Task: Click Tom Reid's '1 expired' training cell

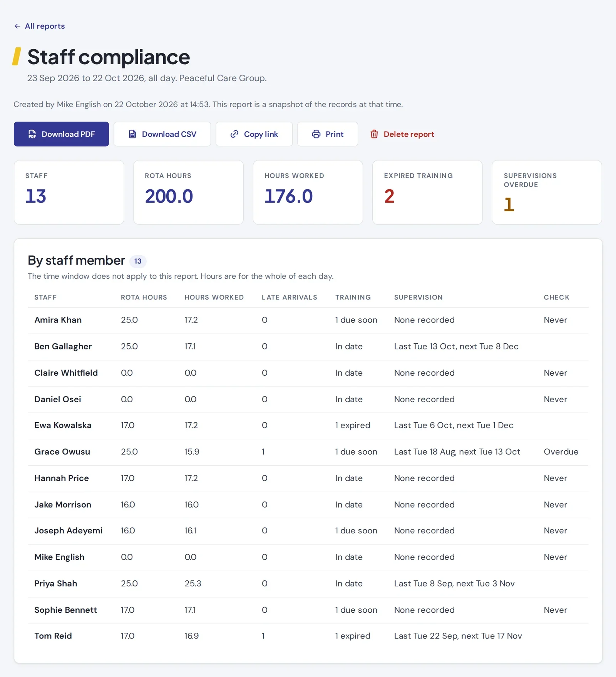Action: [x=353, y=636]
